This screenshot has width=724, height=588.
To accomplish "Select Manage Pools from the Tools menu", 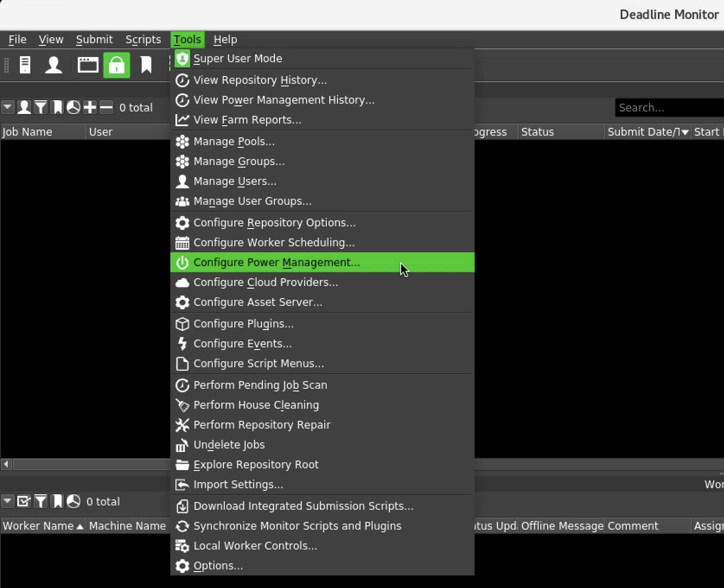I will coord(234,141).
